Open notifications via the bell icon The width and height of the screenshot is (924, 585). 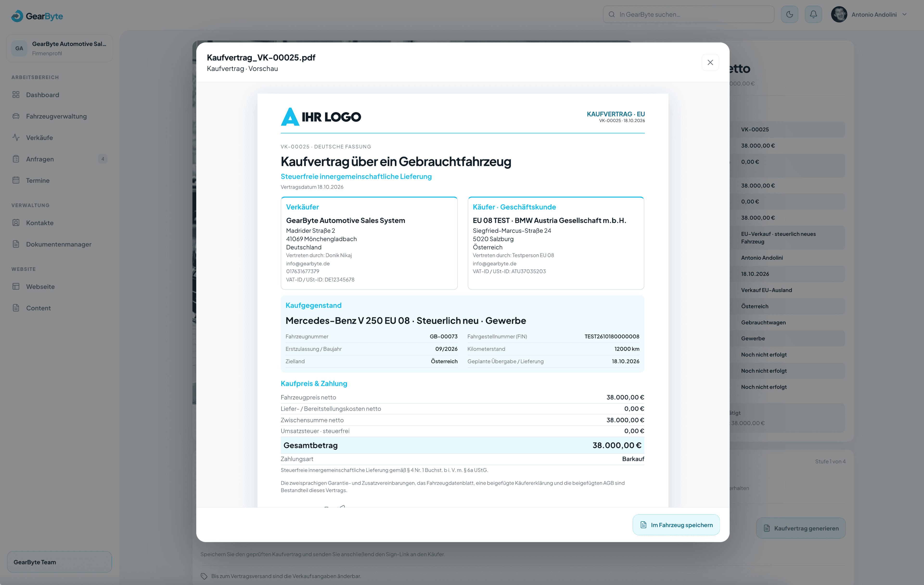click(813, 15)
